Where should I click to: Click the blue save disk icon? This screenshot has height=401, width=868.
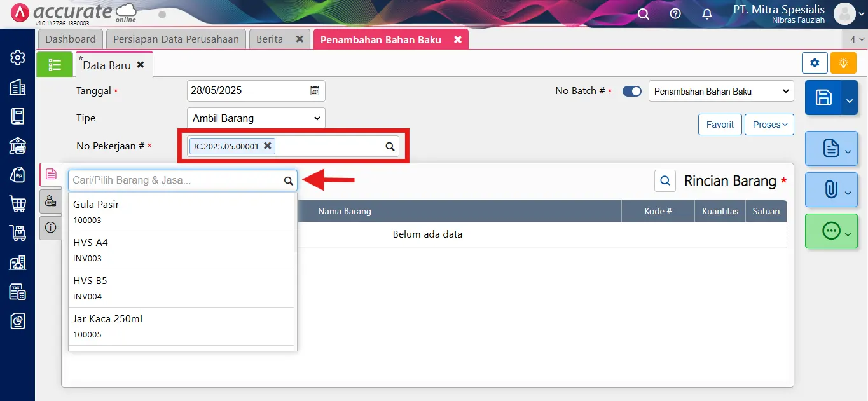tap(823, 97)
